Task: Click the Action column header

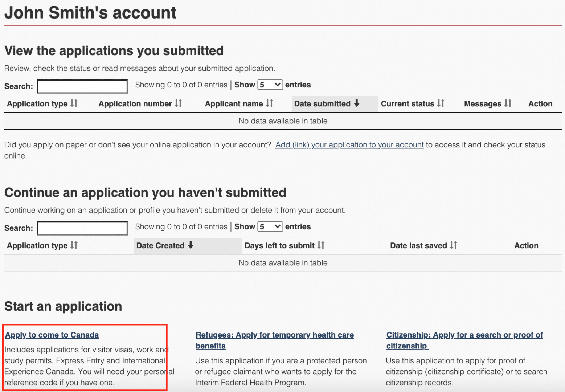Action: (x=540, y=103)
